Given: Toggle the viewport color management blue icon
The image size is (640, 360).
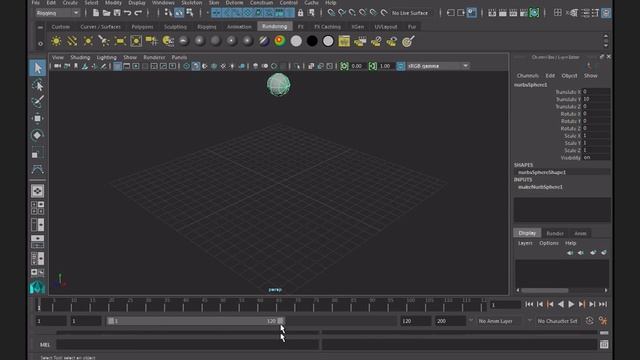Looking at the screenshot, I should click(x=401, y=66).
